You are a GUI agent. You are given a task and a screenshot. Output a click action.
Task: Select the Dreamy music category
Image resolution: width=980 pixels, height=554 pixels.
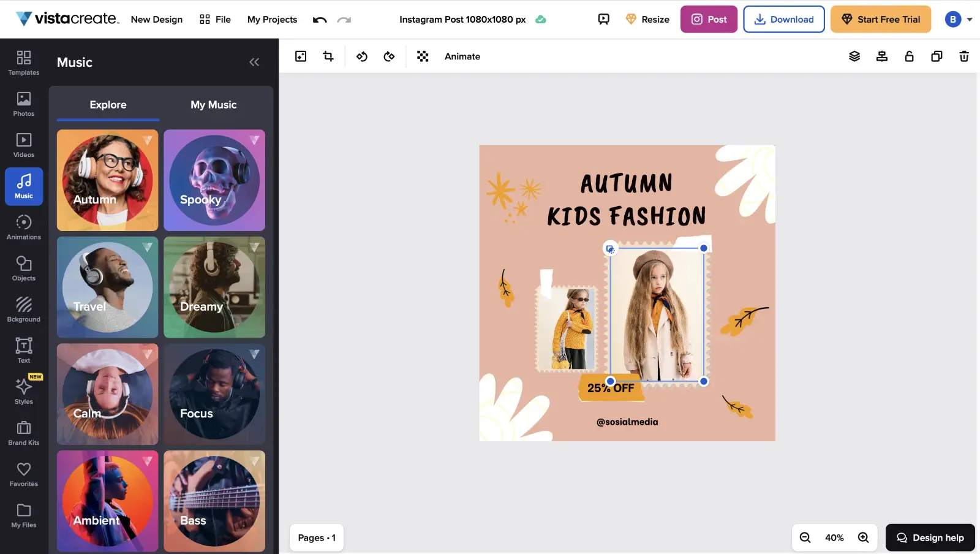(x=214, y=287)
